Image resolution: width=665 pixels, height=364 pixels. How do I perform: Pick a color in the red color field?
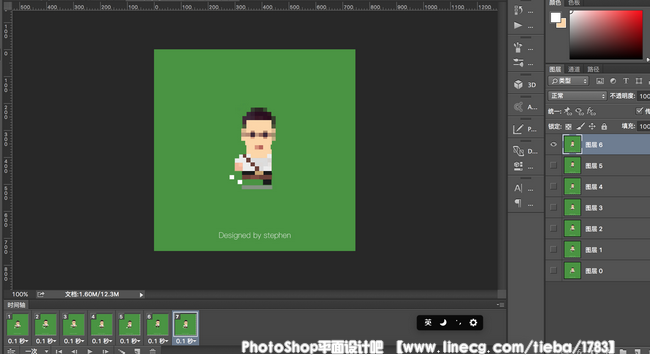(x=606, y=34)
